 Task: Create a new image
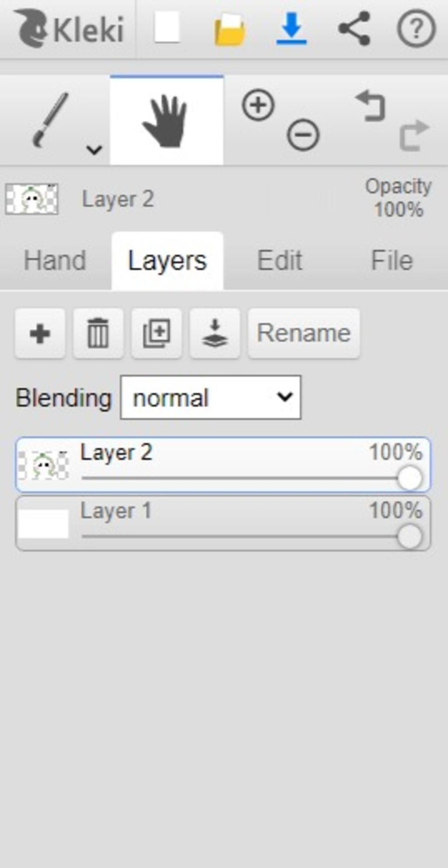[167, 28]
